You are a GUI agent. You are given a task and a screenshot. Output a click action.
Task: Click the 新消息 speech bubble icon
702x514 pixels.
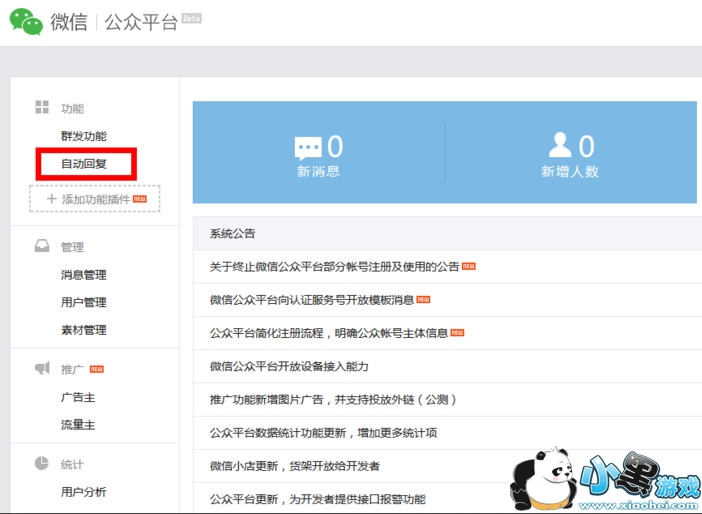(x=308, y=148)
